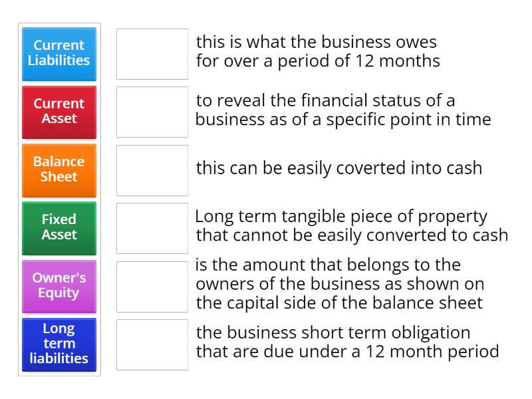
Task: Select the Owner's Equity tile
Action: (x=59, y=286)
